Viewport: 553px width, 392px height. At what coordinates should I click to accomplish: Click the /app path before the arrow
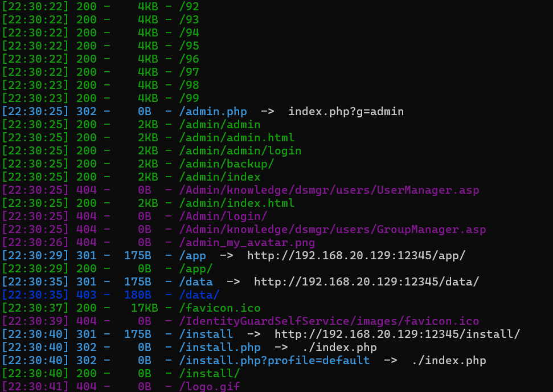pyautogui.click(x=192, y=255)
